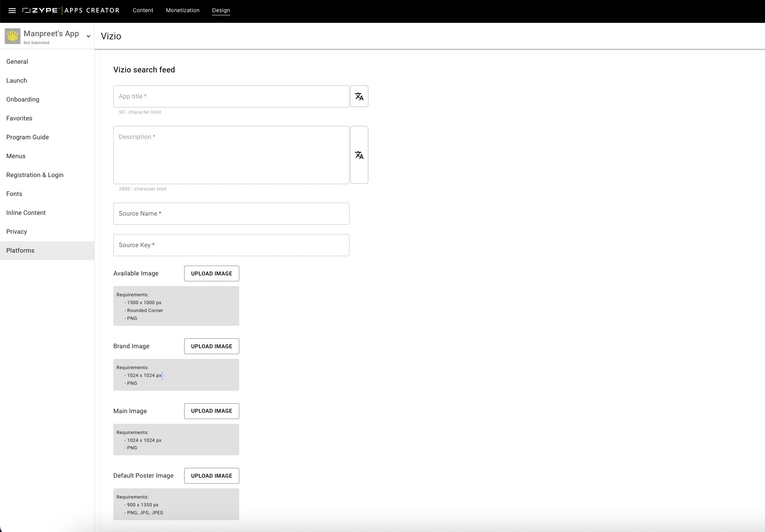
Task: Click the 'Rounded Corner' requirement text
Action: click(x=145, y=310)
